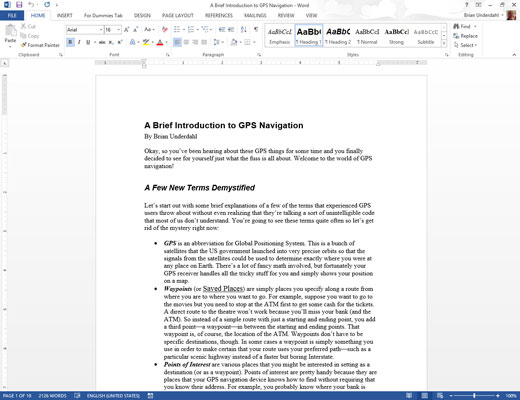Apply strikethrough formatting
Screen dimensions: 520x400
[102, 42]
